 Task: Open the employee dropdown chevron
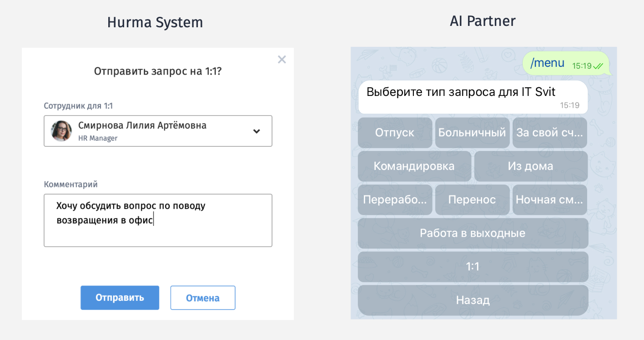[x=257, y=131]
